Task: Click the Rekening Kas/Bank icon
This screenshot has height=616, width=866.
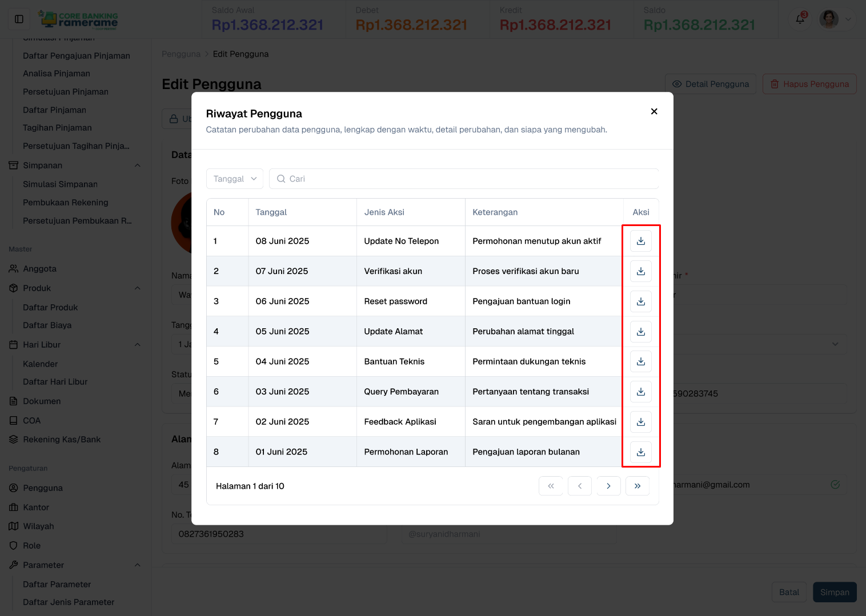Action: [x=13, y=439]
